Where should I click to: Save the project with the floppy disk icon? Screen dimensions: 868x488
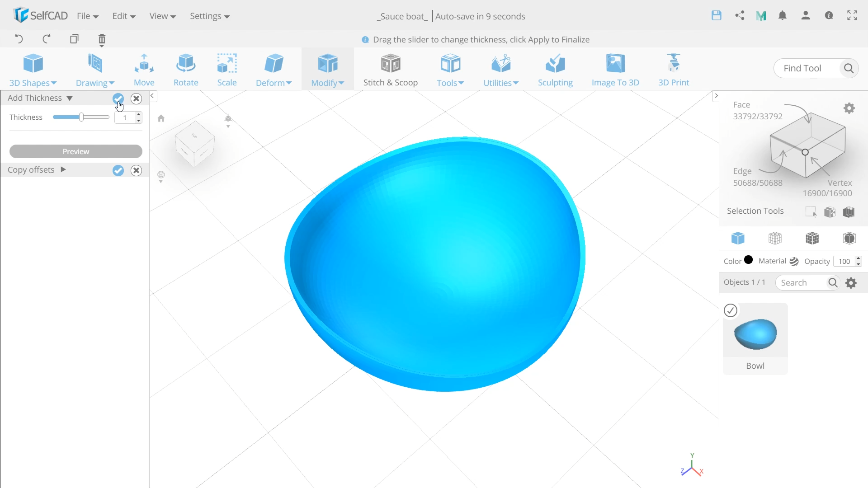click(x=717, y=15)
